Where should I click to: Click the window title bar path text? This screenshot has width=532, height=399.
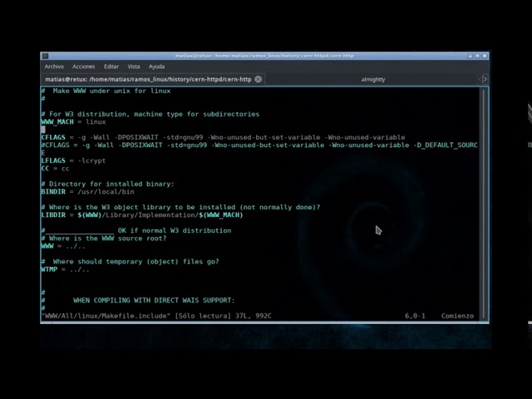coord(264,56)
